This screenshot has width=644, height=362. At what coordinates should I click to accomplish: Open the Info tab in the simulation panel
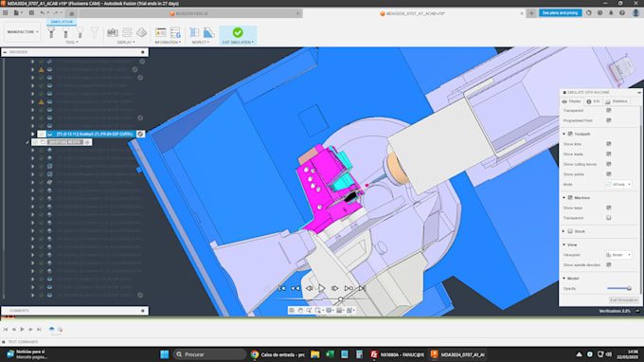(x=593, y=101)
